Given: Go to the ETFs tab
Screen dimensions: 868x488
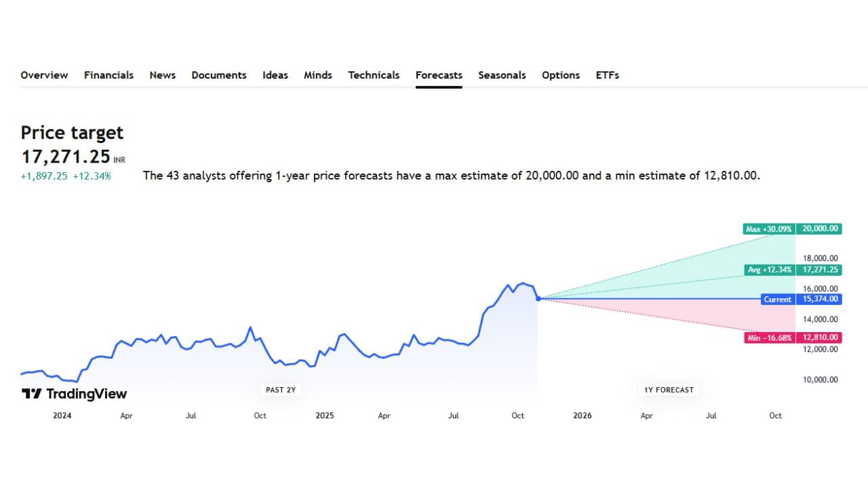Looking at the screenshot, I should pyautogui.click(x=607, y=75).
